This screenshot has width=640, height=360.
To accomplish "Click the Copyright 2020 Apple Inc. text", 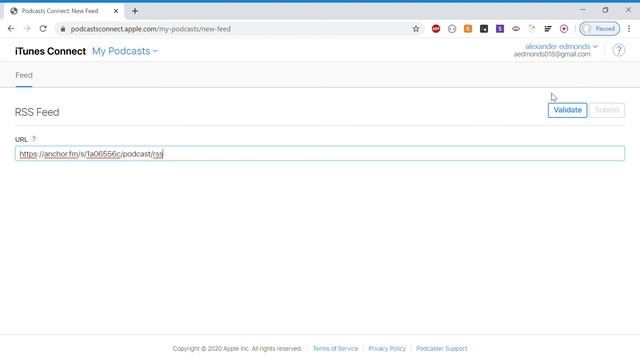I will coord(237,349).
